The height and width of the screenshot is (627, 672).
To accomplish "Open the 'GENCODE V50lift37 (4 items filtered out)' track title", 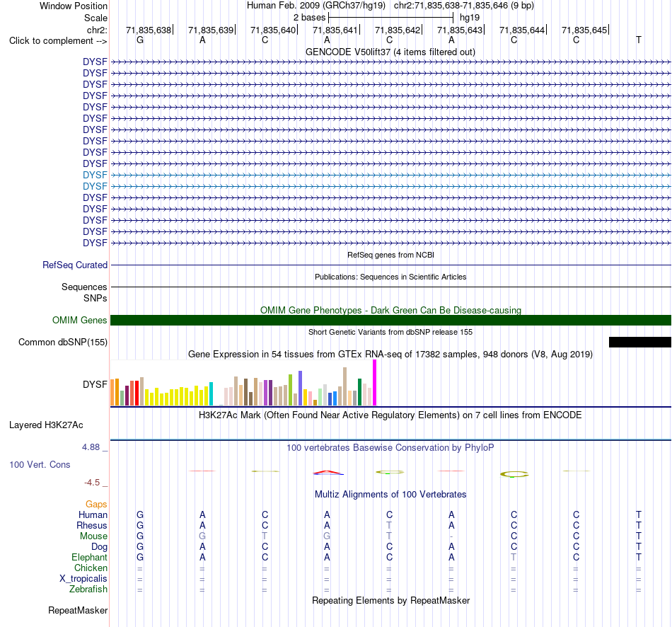I will click(390, 52).
